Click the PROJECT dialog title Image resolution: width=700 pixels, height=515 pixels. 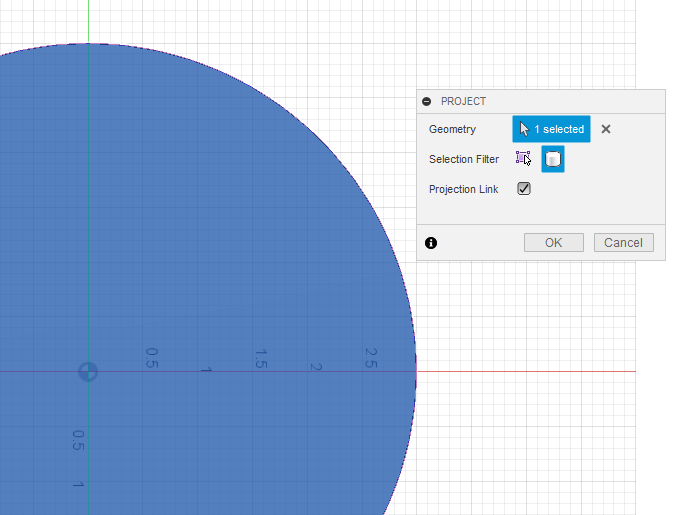[x=463, y=101]
